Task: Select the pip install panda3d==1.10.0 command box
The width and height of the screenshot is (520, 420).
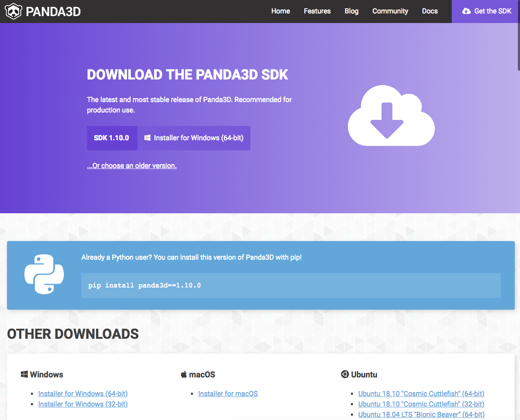Action: pyautogui.click(x=291, y=285)
